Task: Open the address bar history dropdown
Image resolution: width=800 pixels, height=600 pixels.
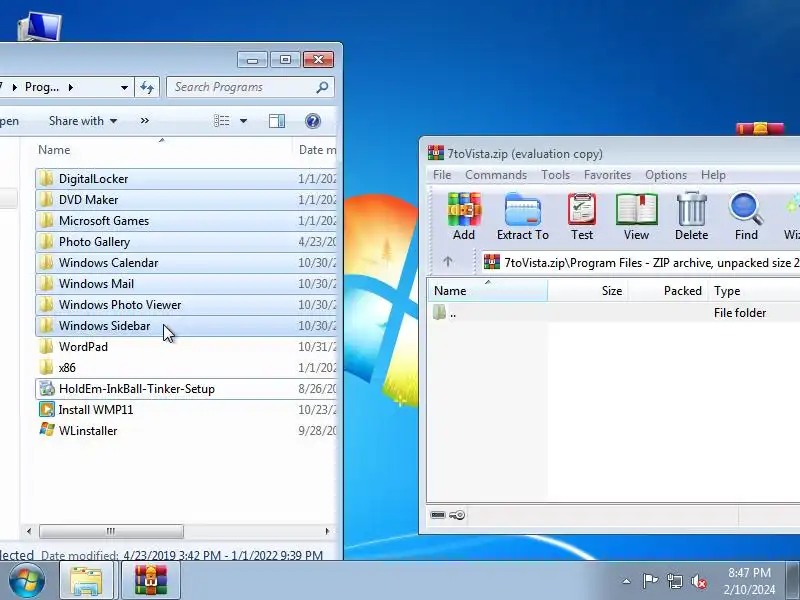Action: [124, 88]
